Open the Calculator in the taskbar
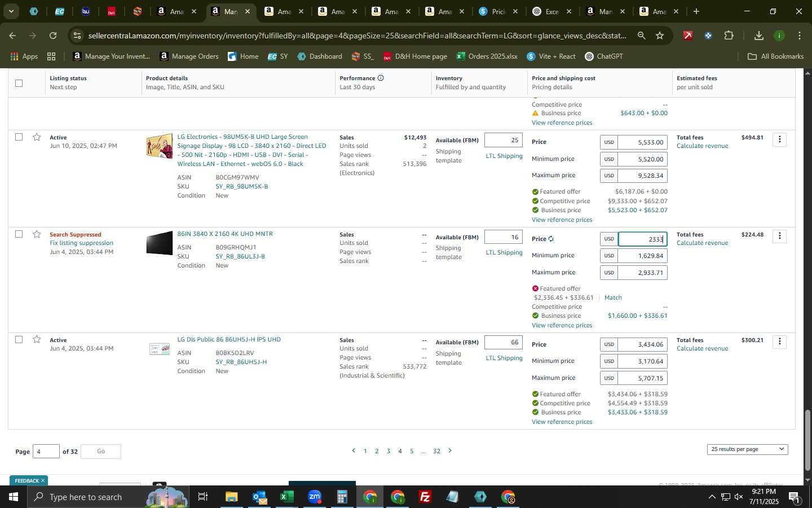This screenshot has width=812, height=508. (342, 497)
